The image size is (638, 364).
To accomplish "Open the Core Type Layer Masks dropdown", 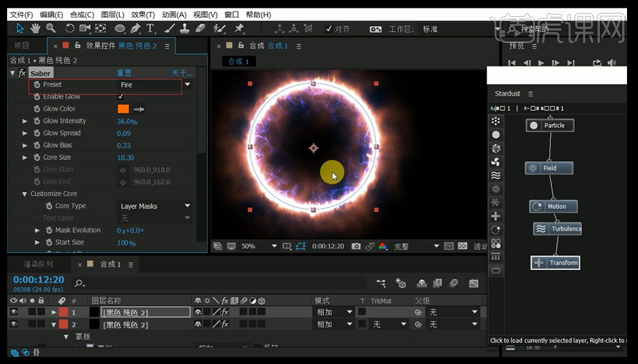I will click(x=155, y=206).
